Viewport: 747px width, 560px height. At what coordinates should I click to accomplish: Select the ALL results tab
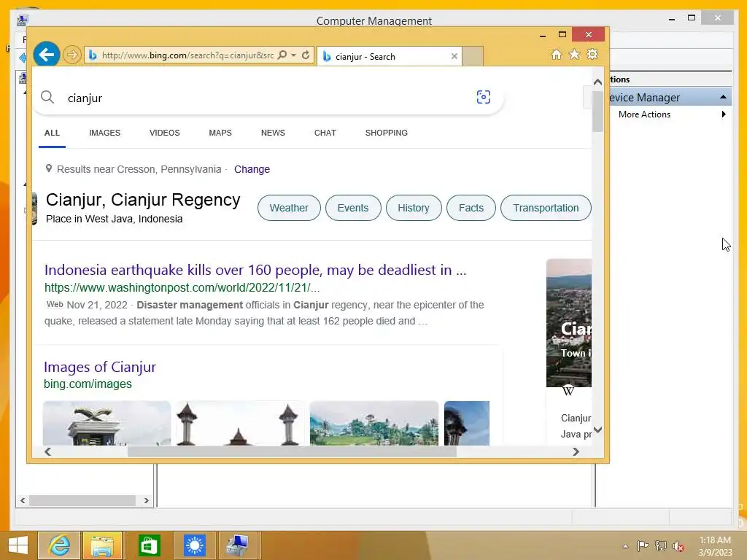(x=52, y=133)
